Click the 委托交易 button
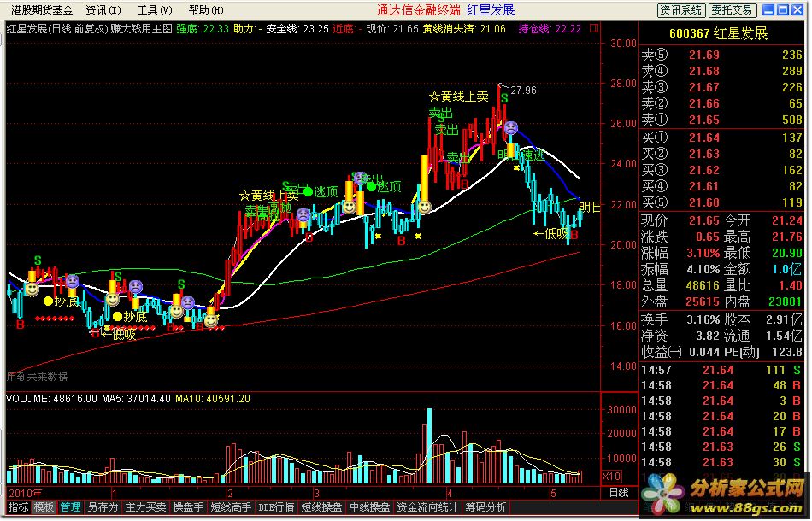 [x=732, y=10]
